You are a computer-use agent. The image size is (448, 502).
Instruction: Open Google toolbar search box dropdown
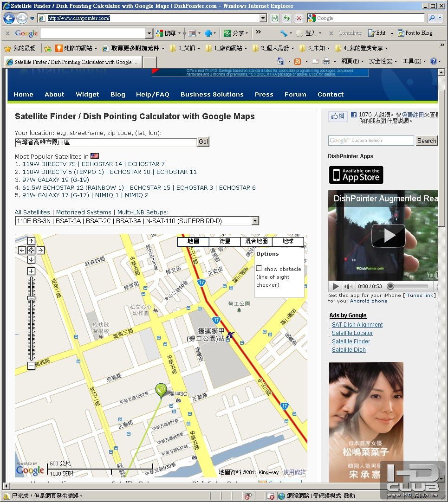point(149,33)
